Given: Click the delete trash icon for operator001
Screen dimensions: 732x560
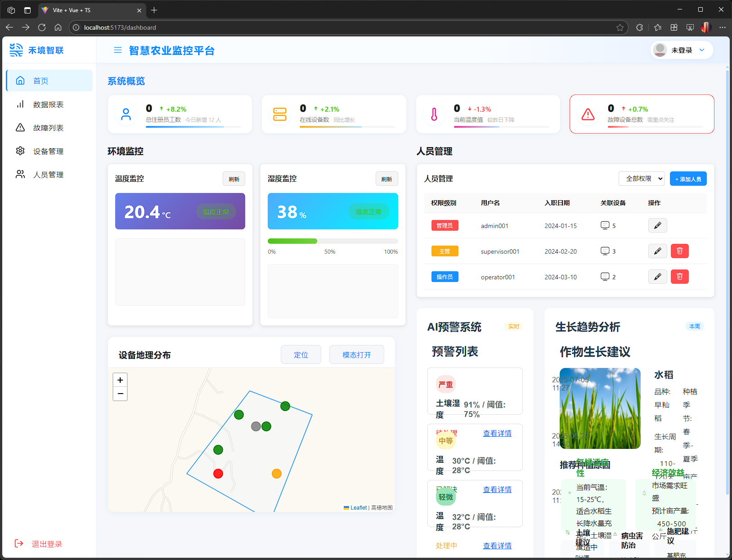Looking at the screenshot, I should click(679, 277).
